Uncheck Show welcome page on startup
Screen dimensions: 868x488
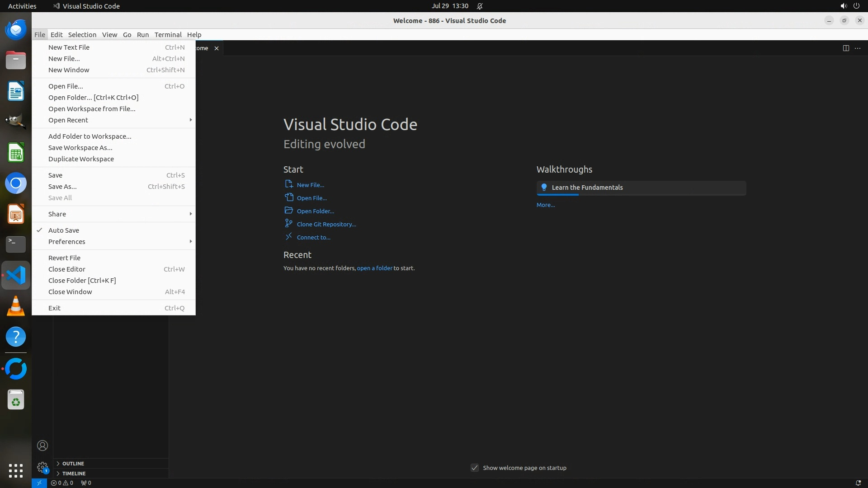point(475,468)
